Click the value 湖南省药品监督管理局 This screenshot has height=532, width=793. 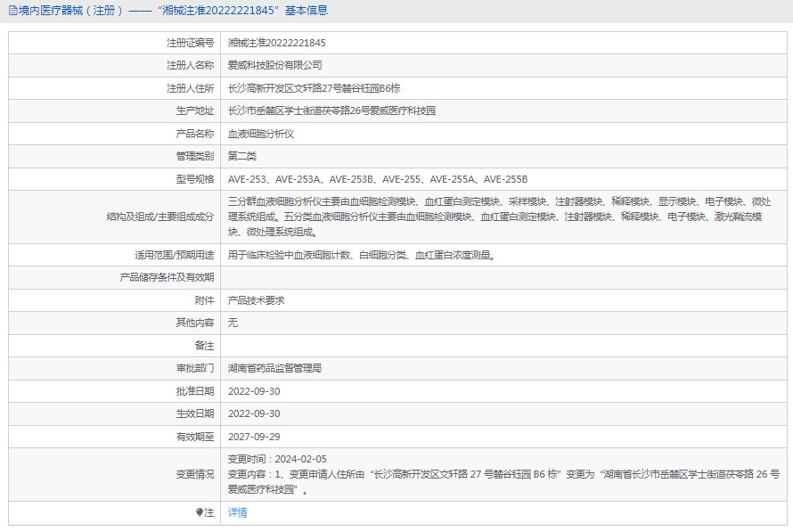coord(274,369)
